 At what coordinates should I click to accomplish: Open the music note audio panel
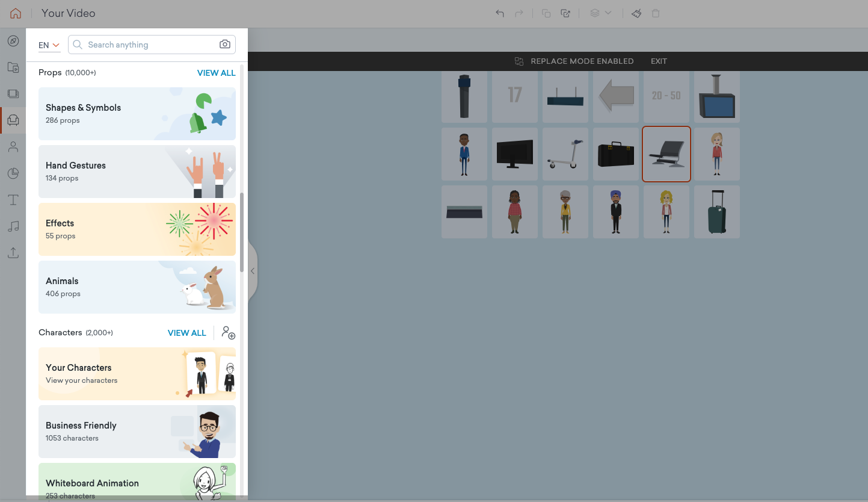click(13, 226)
